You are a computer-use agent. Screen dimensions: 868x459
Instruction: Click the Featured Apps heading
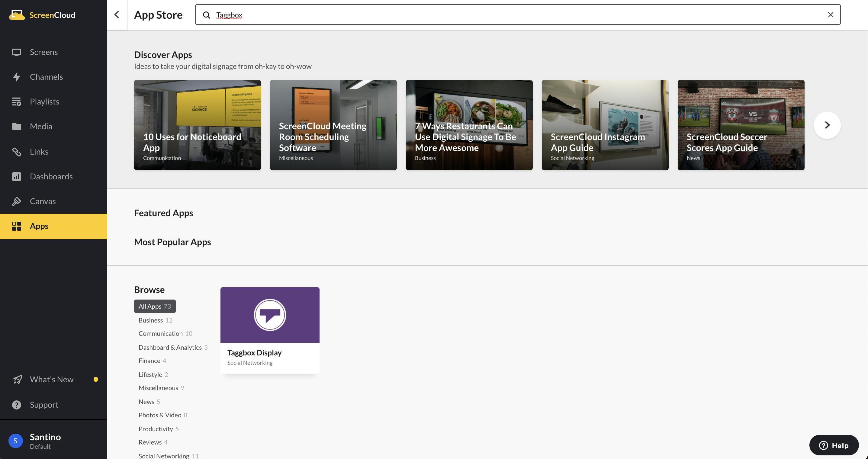pyautogui.click(x=163, y=213)
